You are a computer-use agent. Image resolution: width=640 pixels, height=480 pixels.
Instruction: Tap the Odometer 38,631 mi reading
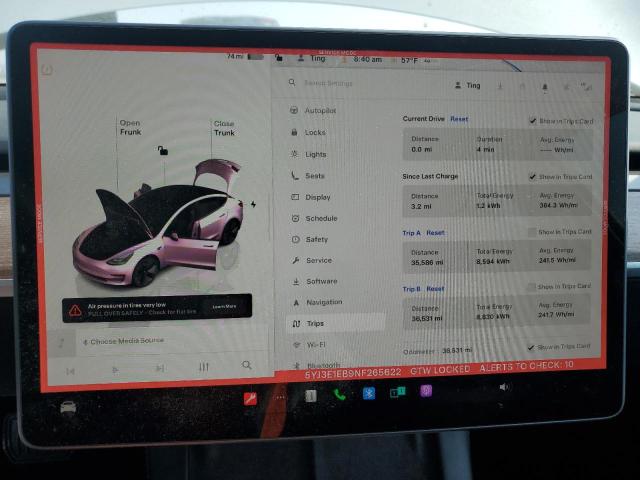[x=438, y=351]
